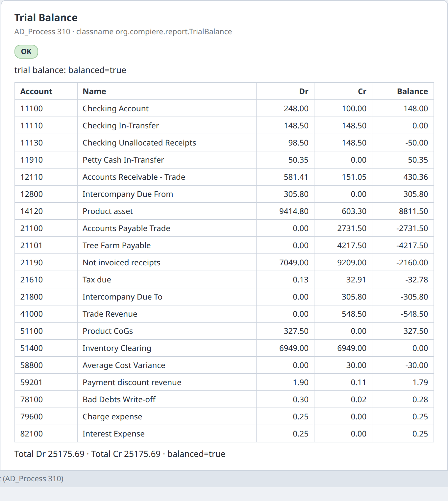Click the Total Dr 25175.69 summary line
This screenshot has width=448, height=501.
(x=120, y=454)
